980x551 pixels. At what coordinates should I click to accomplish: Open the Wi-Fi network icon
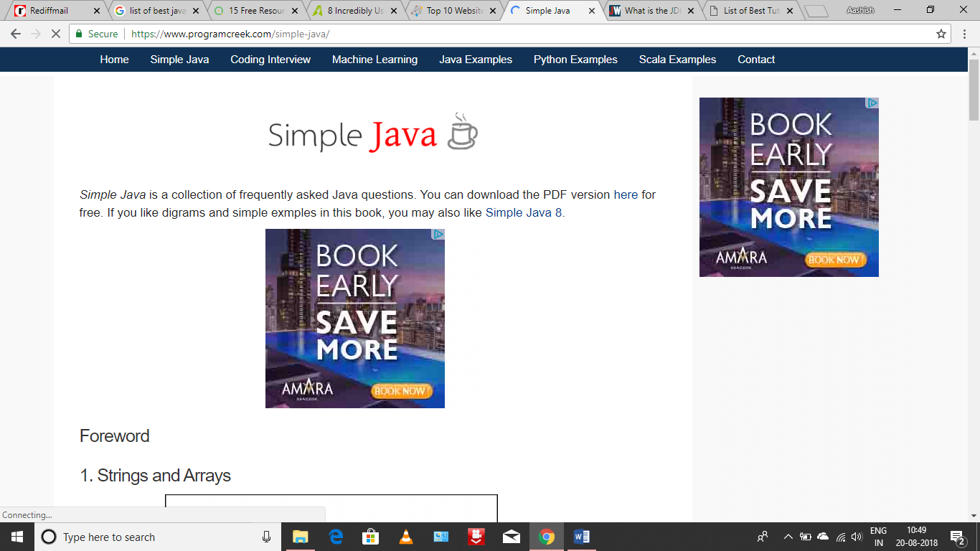[x=840, y=537]
